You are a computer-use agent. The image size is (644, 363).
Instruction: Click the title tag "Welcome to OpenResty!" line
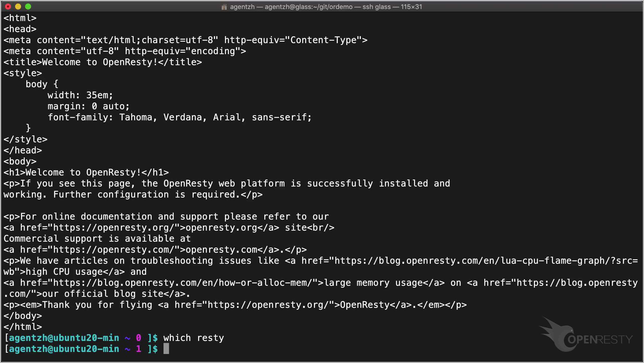point(103,62)
